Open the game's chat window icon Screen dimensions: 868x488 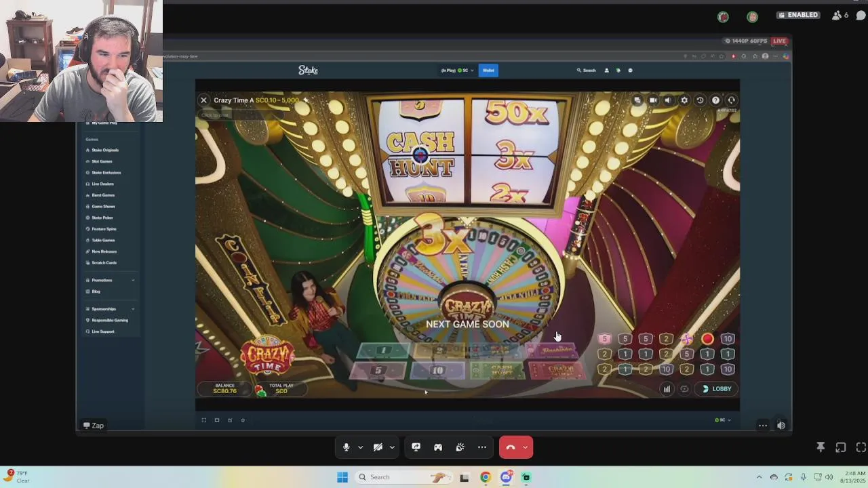[637, 100]
